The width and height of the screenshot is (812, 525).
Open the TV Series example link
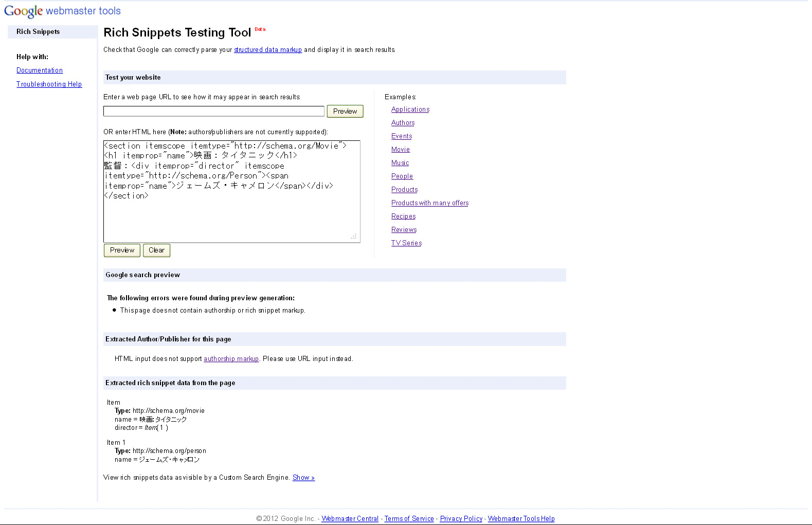coord(406,243)
